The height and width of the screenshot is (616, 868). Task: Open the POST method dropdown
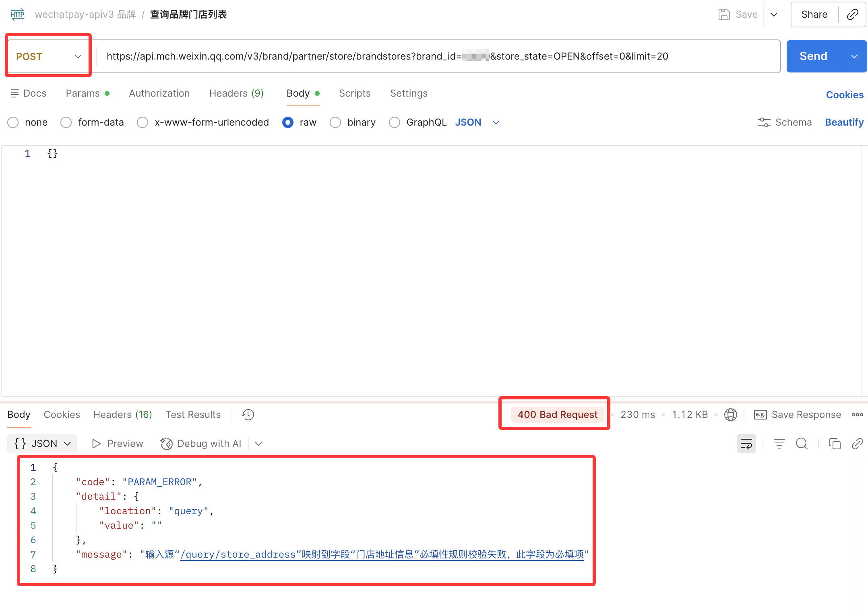[48, 56]
